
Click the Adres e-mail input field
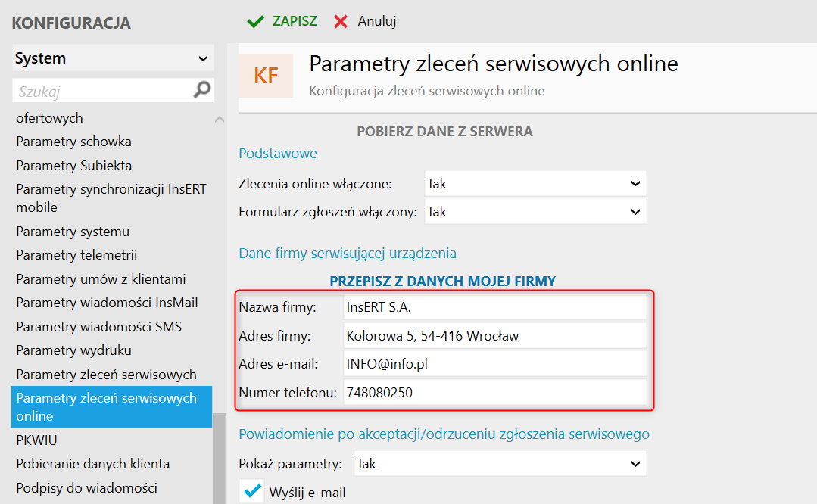coord(494,363)
